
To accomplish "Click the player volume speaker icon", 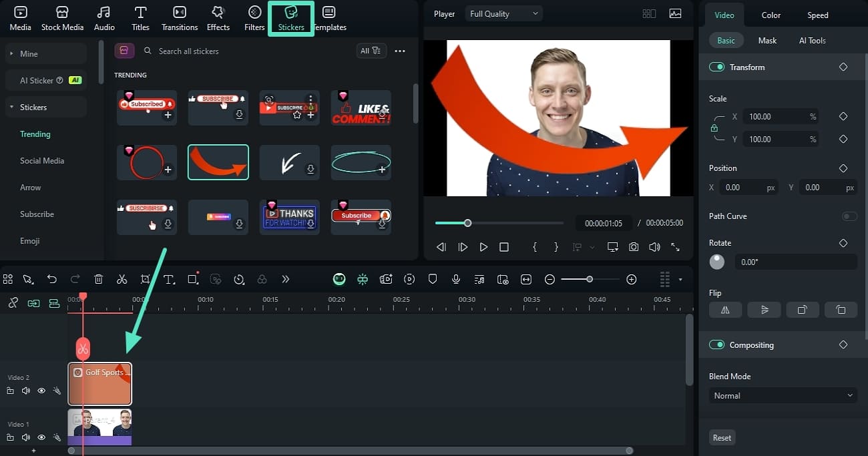I will [x=654, y=247].
